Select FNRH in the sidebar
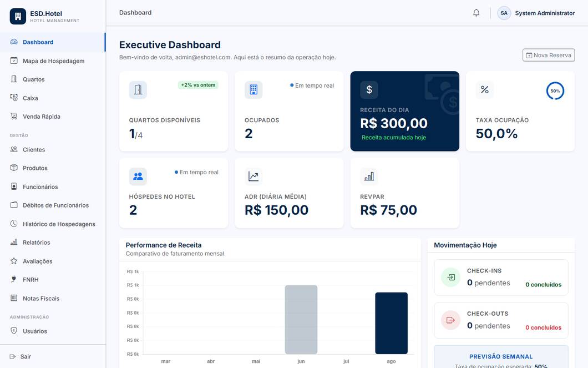This screenshot has height=368, width=588. 53,280
